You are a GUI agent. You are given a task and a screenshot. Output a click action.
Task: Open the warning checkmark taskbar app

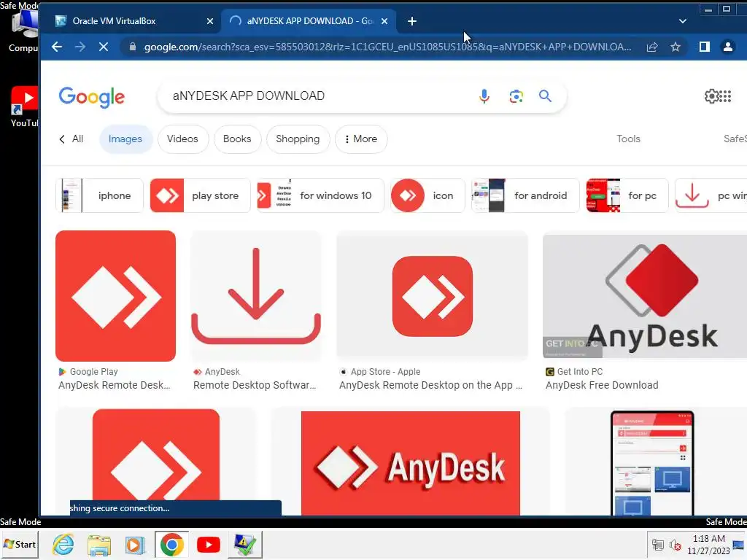pyautogui.click(x=245, y=544)
